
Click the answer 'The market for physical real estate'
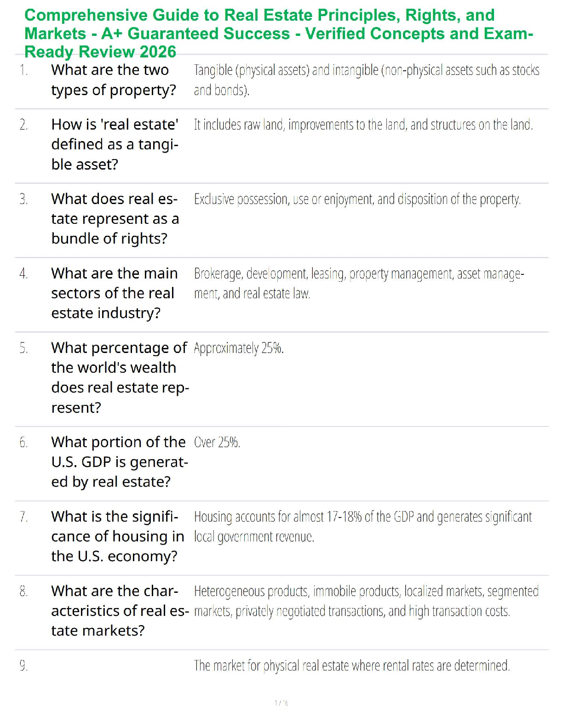[352, 666]
